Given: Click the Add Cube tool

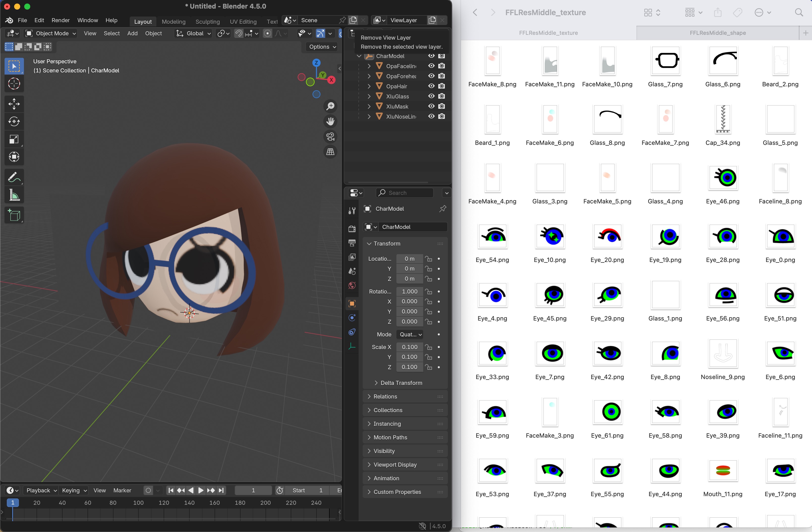Looking at the screenshot, I should [14, 215].
